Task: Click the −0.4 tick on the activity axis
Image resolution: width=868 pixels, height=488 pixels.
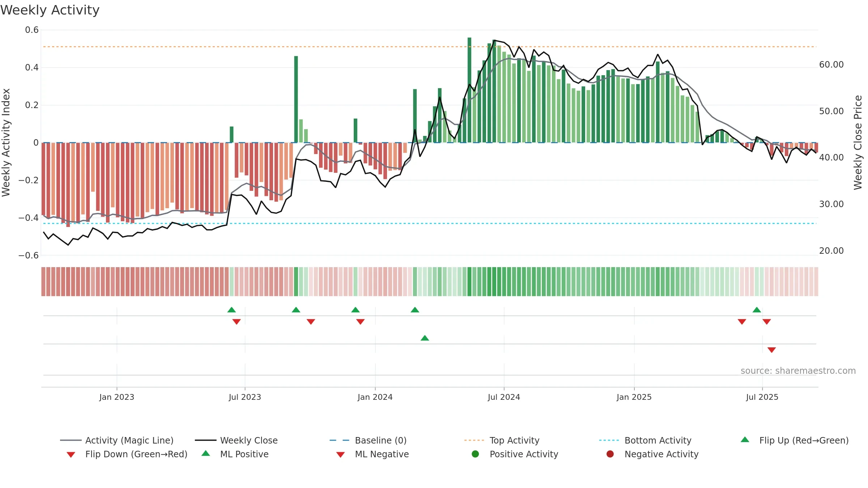Action: coord(29,218)
